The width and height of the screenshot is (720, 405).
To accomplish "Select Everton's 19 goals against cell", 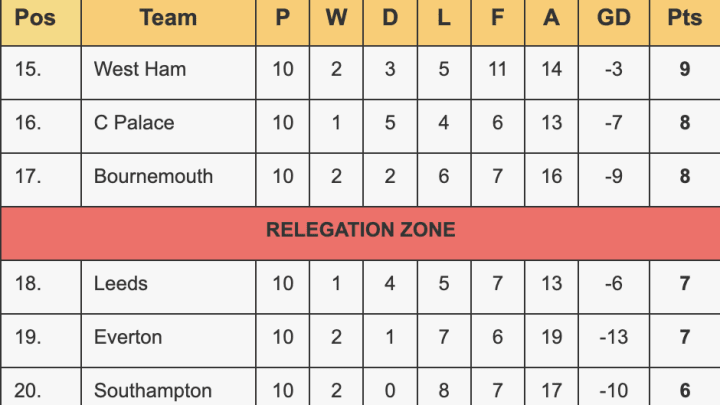I will [552, 337].
